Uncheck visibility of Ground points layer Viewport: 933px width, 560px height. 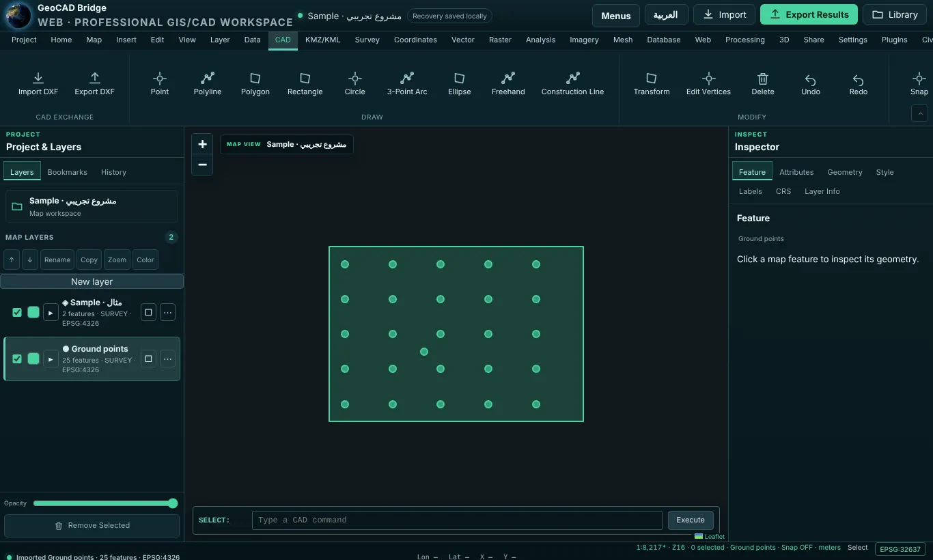click(x=17, y=359)
